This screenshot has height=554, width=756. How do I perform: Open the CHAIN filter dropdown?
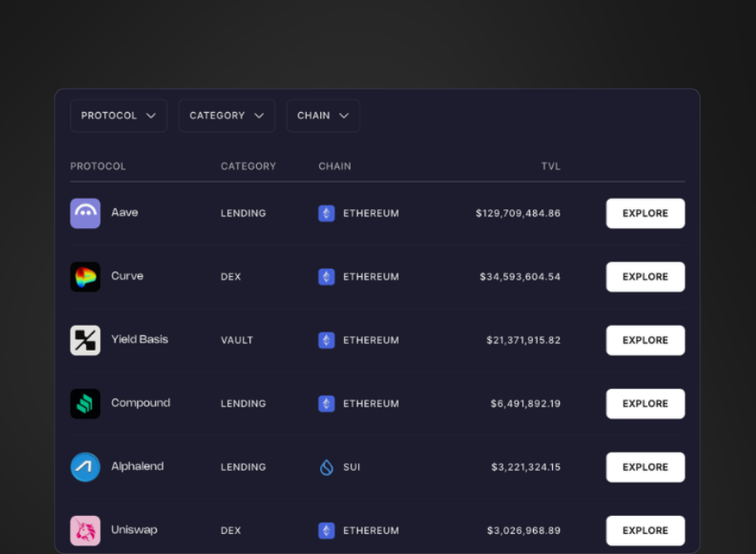pyautogui.click(x=323, y=116)
